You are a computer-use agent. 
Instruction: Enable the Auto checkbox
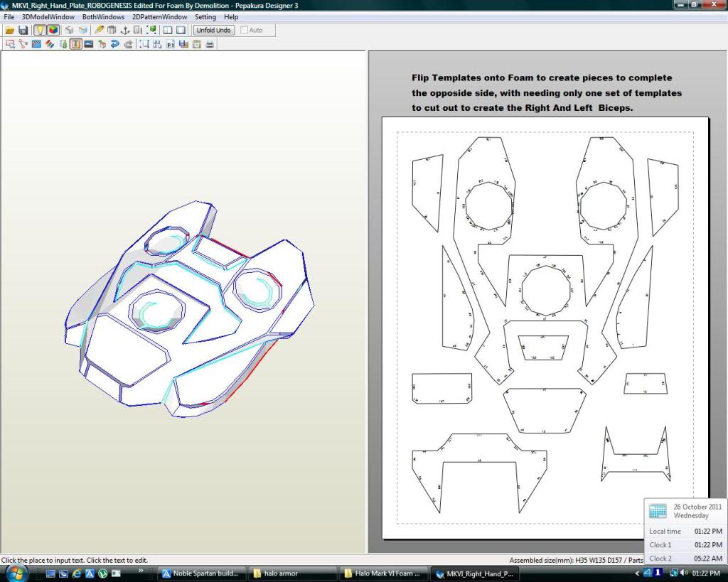coord(245,31)
